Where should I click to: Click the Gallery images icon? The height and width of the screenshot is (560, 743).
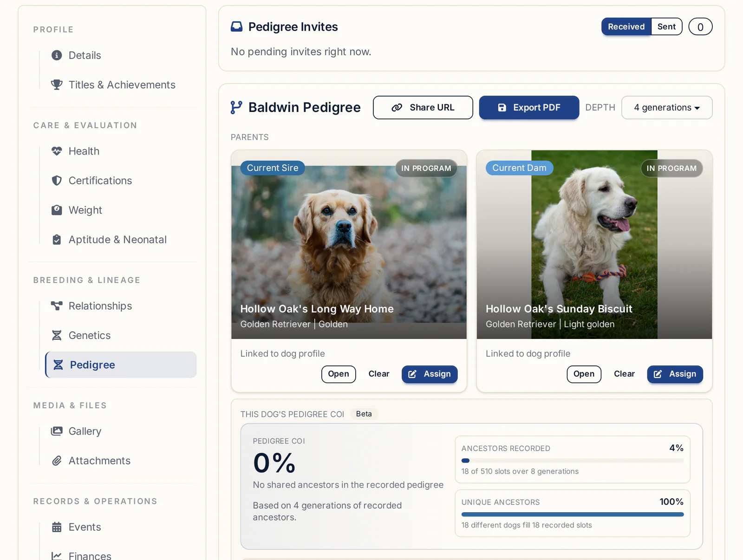[x=57, y=431]
